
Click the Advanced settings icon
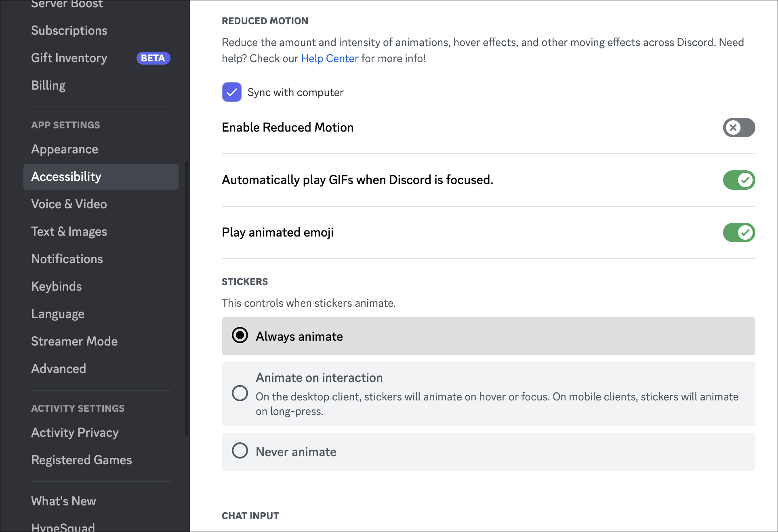pyautogui.click(x=59, y=369)
